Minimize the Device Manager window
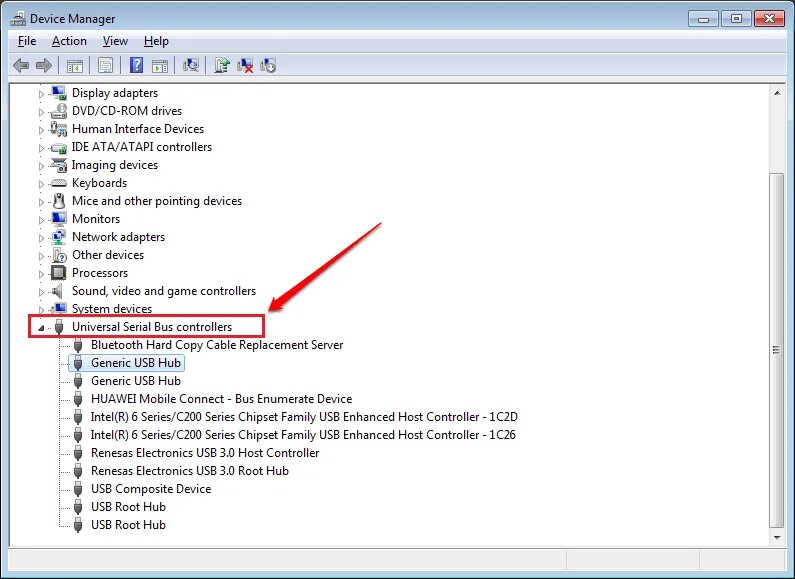This screenshot has width=795, height=579. [703, 19]
